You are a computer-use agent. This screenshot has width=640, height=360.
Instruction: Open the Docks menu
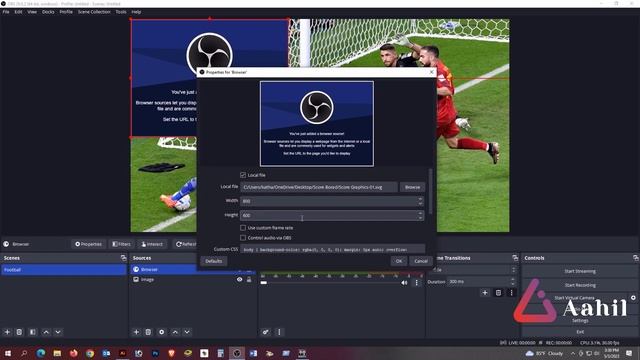(x=48, y=12)
